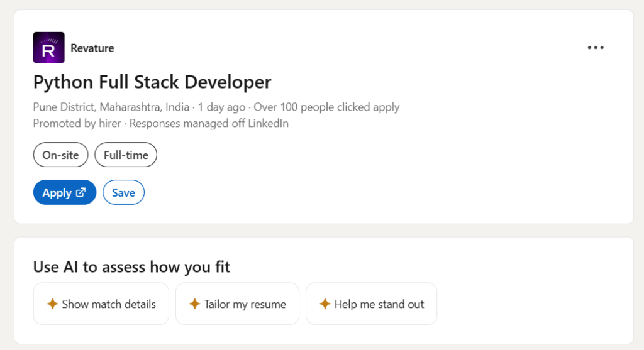
Task: Click the Pune District, Maharashtra, India location text
Action: [x=111, y=107]
